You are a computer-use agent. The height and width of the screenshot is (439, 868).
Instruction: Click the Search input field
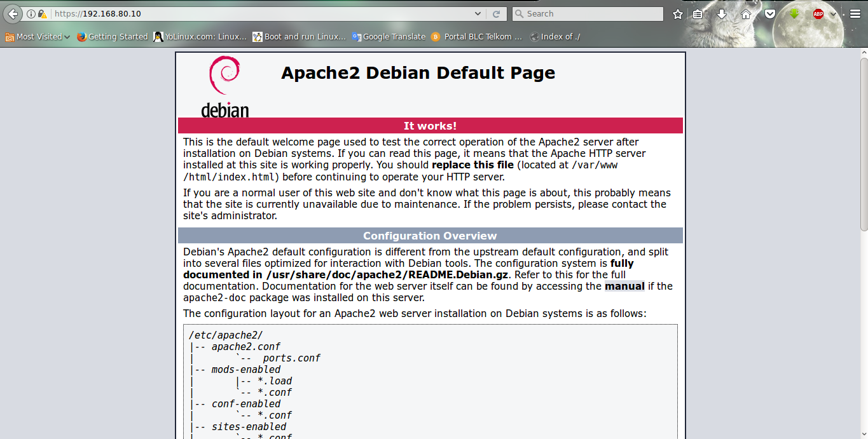[x=588, y=13]
